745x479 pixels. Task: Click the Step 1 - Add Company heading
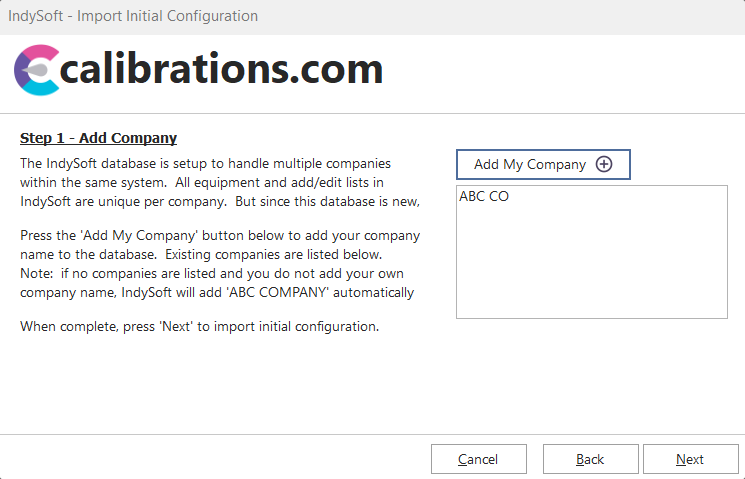pos(98,138)
